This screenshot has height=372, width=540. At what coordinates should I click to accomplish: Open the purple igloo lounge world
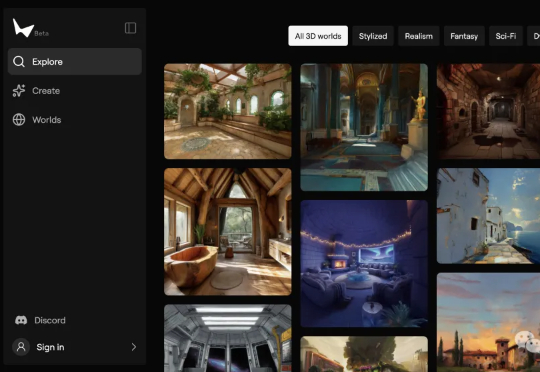pyautogui.click(x=364, y=264)
